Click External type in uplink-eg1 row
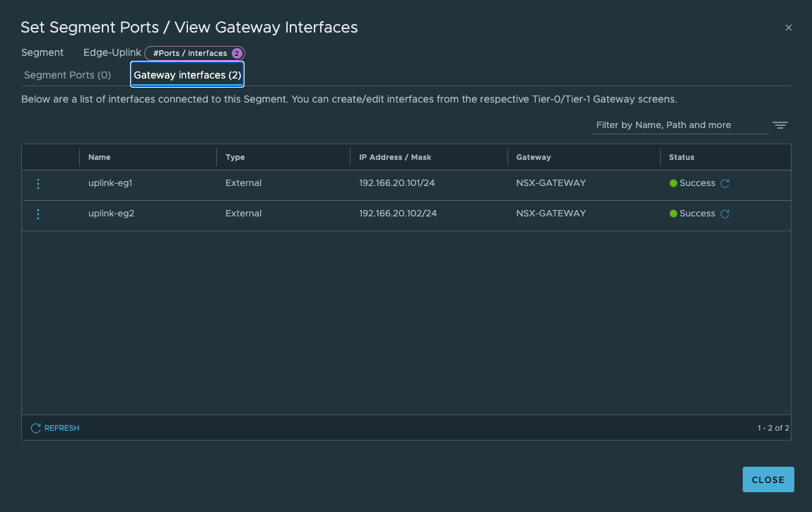Image resolution: width=812 pixels, height=512 pixels. click(243, 183)
